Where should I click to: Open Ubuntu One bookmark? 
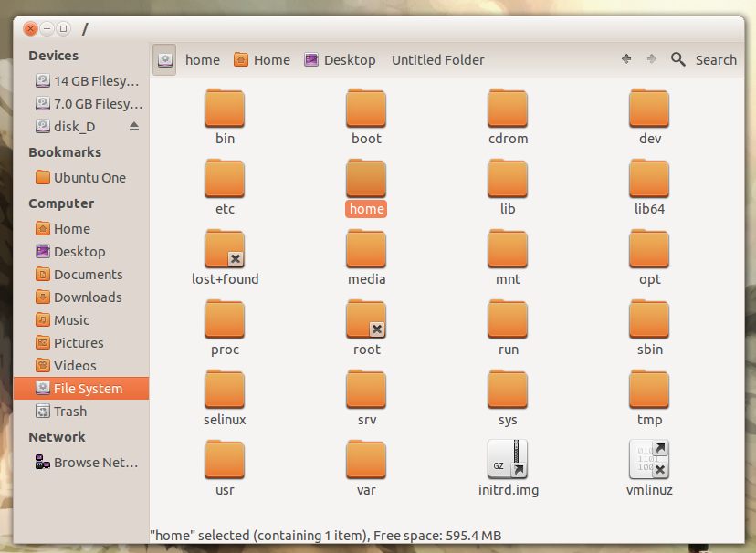click(89, 178)
